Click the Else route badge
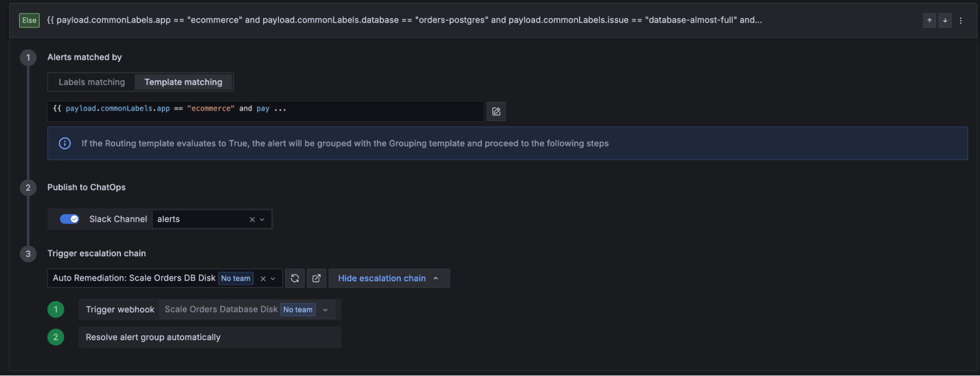The width and height of the screenshot is (980, 376). click(28, 20)
